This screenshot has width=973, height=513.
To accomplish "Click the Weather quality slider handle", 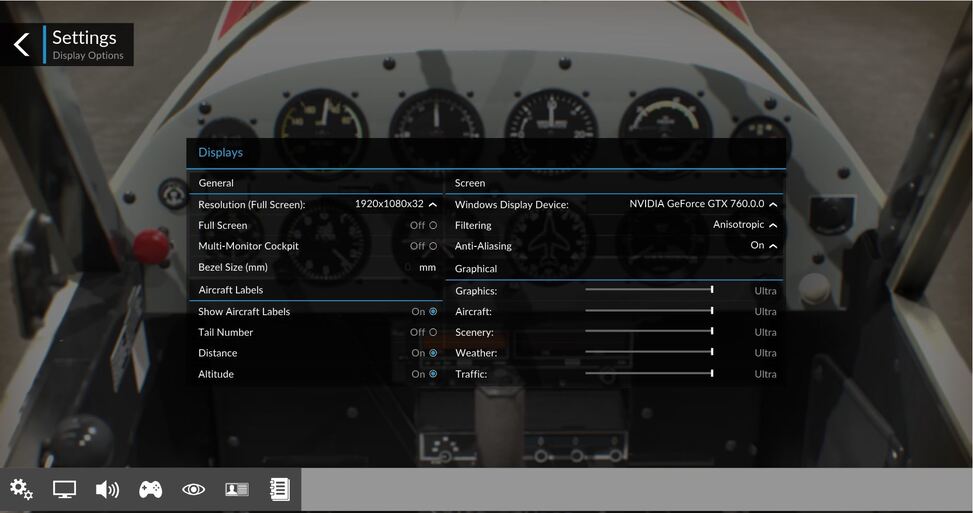I will [712, 352].
